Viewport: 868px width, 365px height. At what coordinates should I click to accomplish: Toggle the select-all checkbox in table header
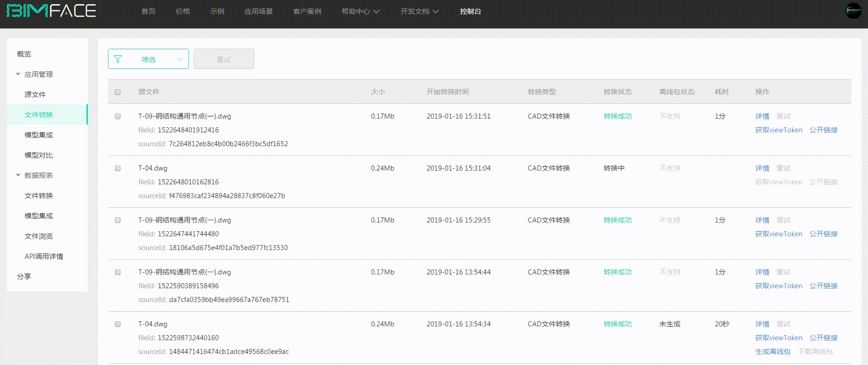click(118, 92)
